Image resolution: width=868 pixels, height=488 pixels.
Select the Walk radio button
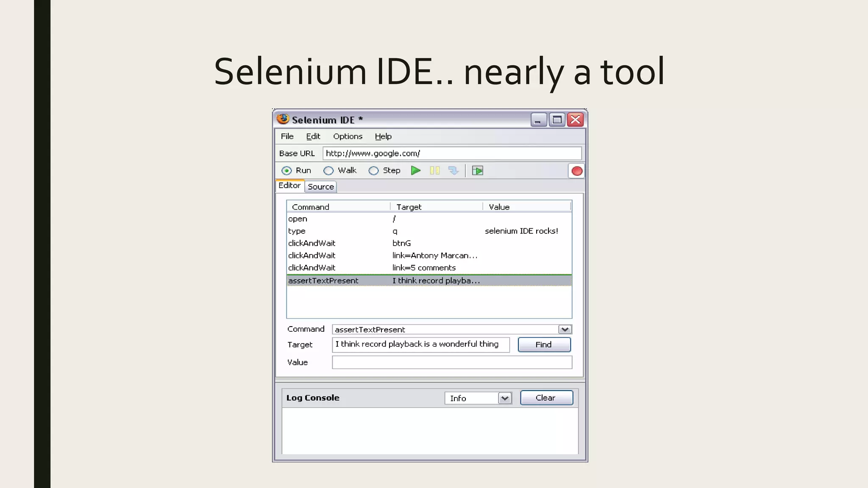point(328,171)
